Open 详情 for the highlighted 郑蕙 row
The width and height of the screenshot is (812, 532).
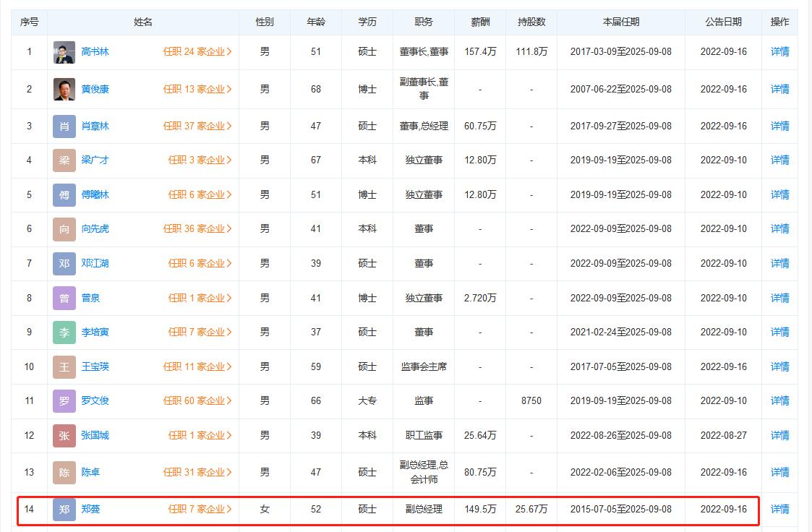pyautogui.click(x=779, y=509)
